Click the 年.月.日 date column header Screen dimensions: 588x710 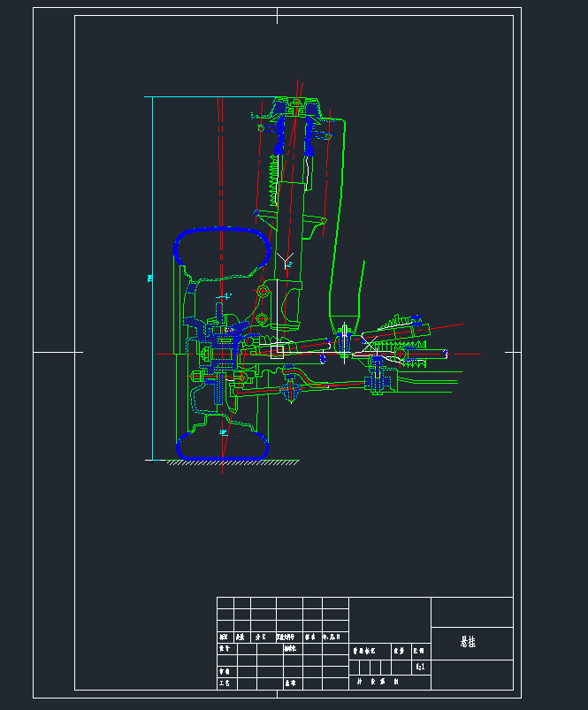click(x=332, y=637)
